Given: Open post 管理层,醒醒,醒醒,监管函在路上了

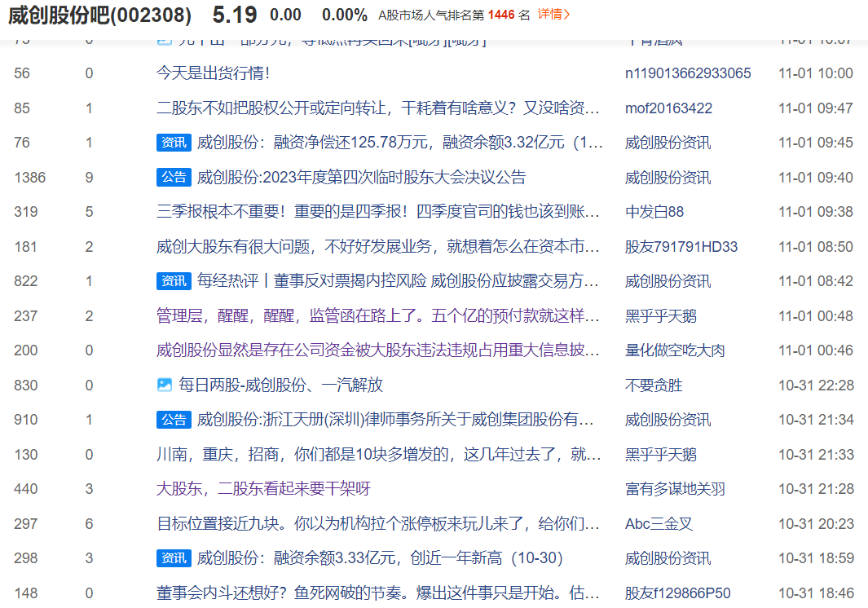Looking at the screenshot, I should [x=378, y=315].
